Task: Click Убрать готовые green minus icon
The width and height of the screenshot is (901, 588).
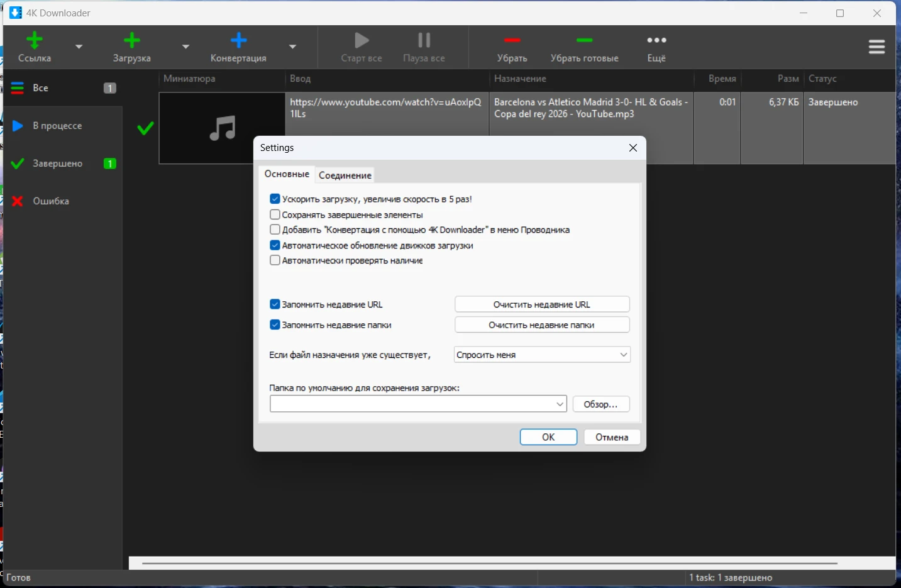Action: (x=584, y=41)
